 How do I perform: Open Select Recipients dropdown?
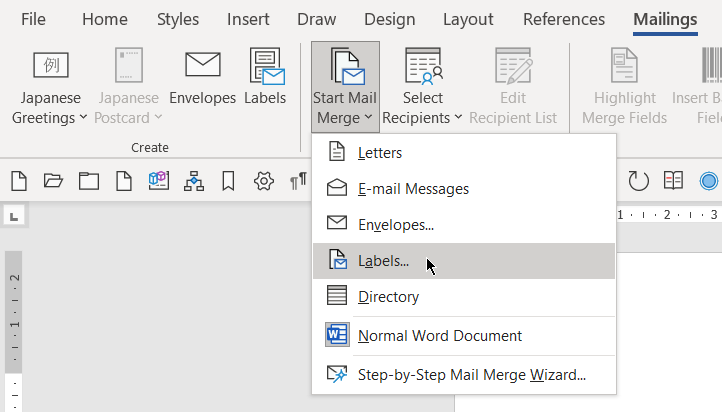coord(422,87)
